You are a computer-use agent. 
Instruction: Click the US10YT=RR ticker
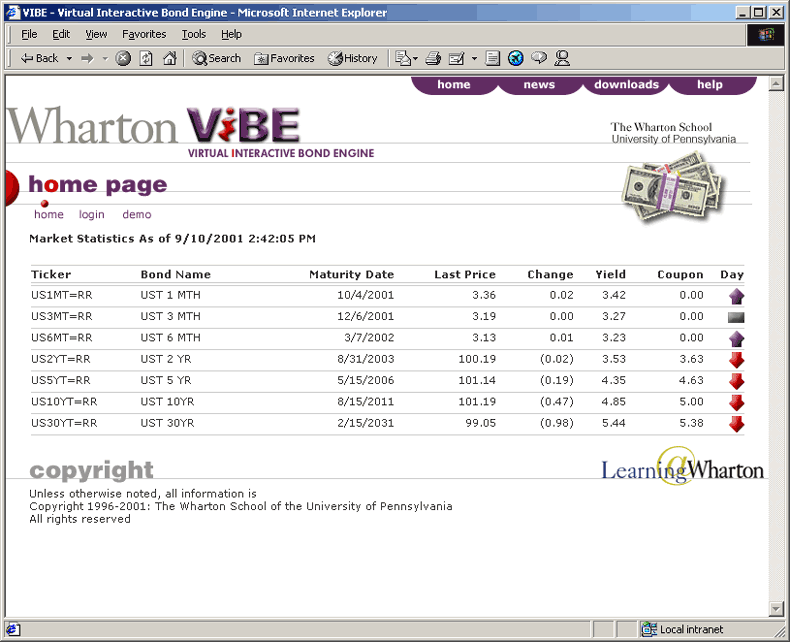(x=64, y=402)
